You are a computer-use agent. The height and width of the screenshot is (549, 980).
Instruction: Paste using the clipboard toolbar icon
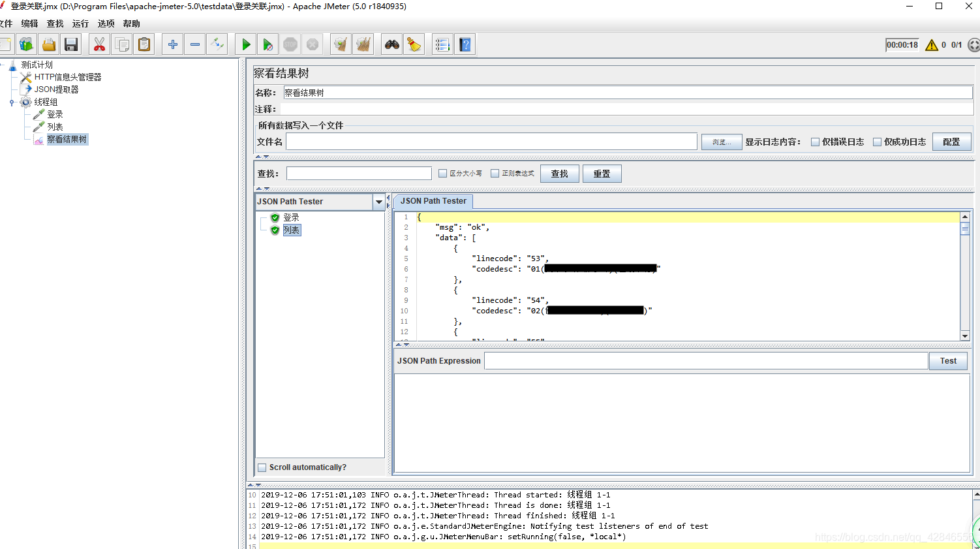pos(144,44)
